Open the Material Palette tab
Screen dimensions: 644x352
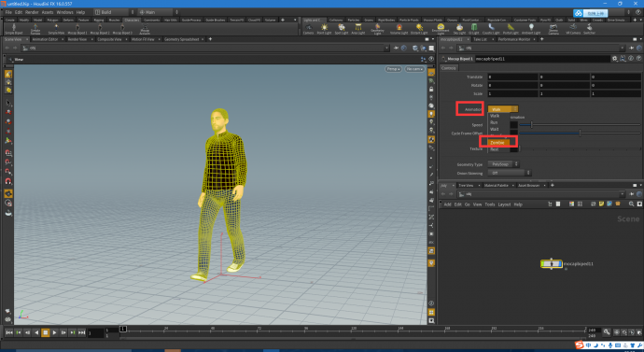[497, 186]
